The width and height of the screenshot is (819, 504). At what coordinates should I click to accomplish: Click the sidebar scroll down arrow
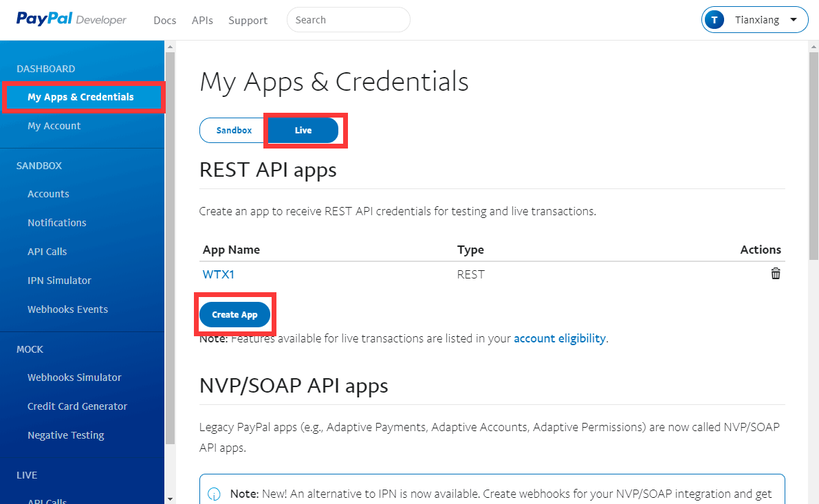[x=170, y=499]
